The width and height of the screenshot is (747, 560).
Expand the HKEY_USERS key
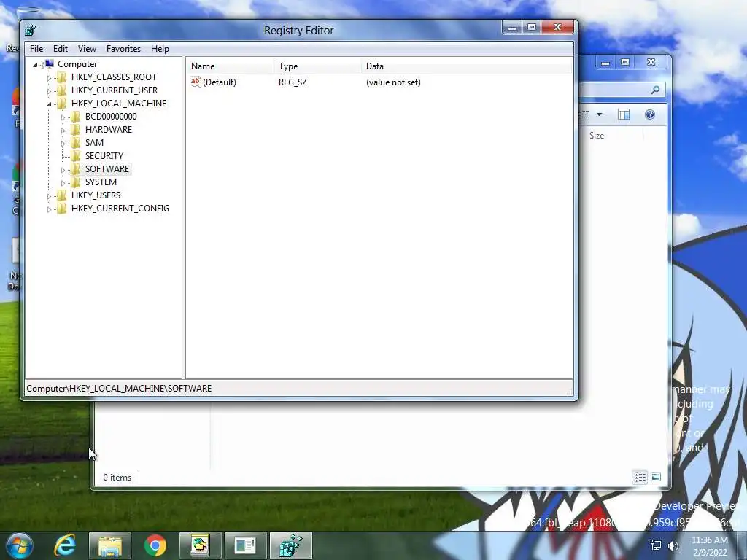(x=49, y=195)
